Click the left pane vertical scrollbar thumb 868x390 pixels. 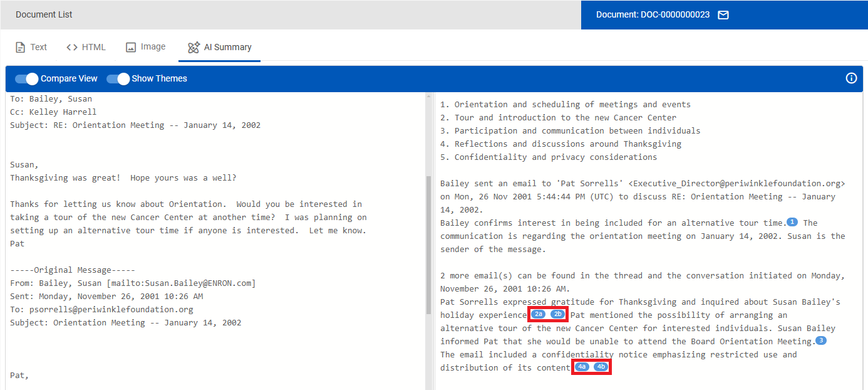pos(429,238)
